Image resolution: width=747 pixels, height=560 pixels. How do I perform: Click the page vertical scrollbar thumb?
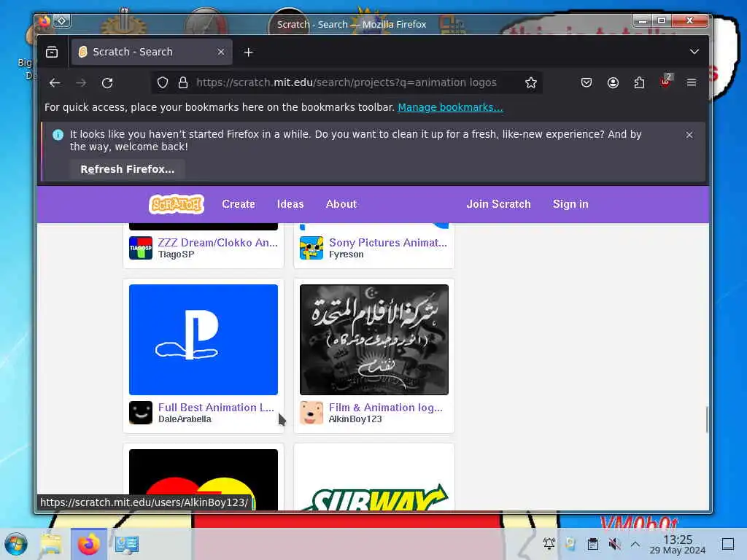point(707,419)
